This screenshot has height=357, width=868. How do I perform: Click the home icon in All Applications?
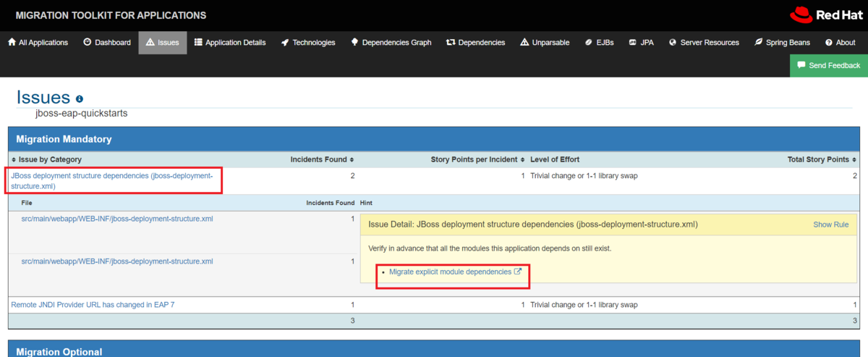[x=12, y=43]
